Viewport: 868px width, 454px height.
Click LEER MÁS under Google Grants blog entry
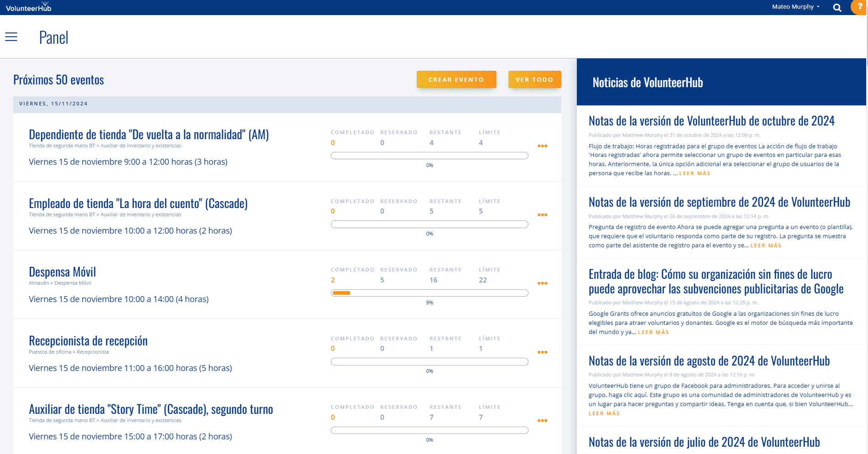pos(653,332)
